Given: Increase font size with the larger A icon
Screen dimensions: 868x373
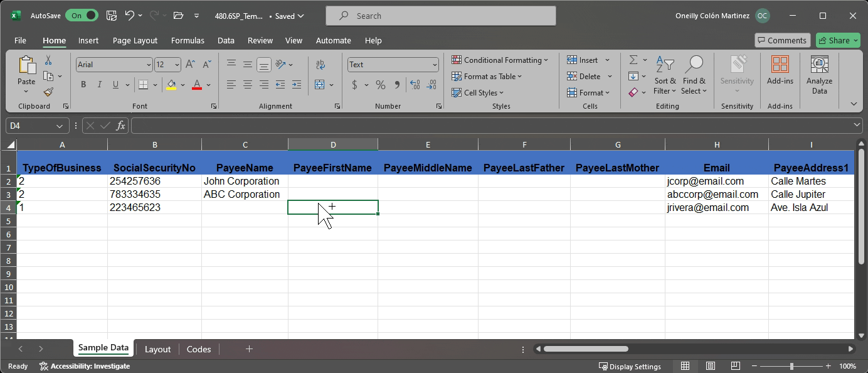Looking at the screenshot, I should point(191,64).
